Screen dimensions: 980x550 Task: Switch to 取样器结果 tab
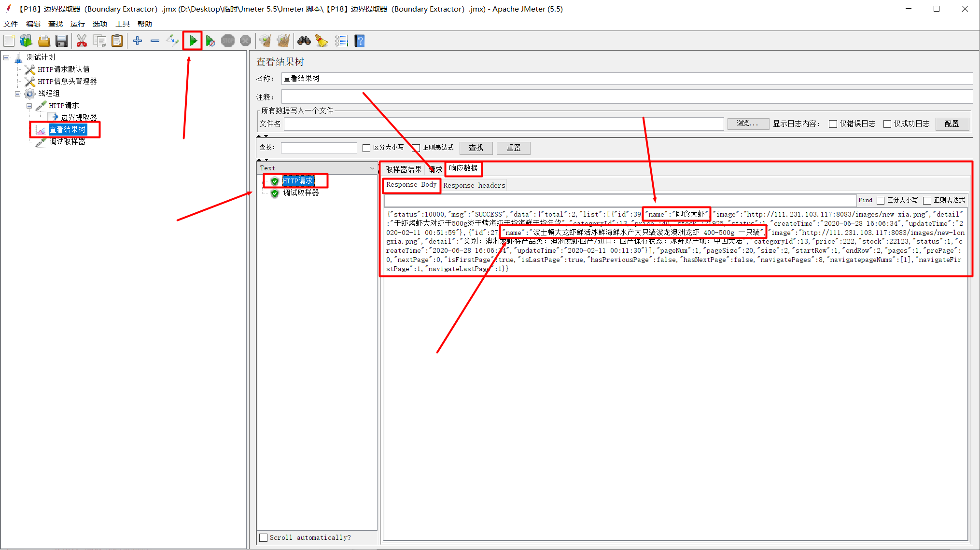(x=404, y=169)
